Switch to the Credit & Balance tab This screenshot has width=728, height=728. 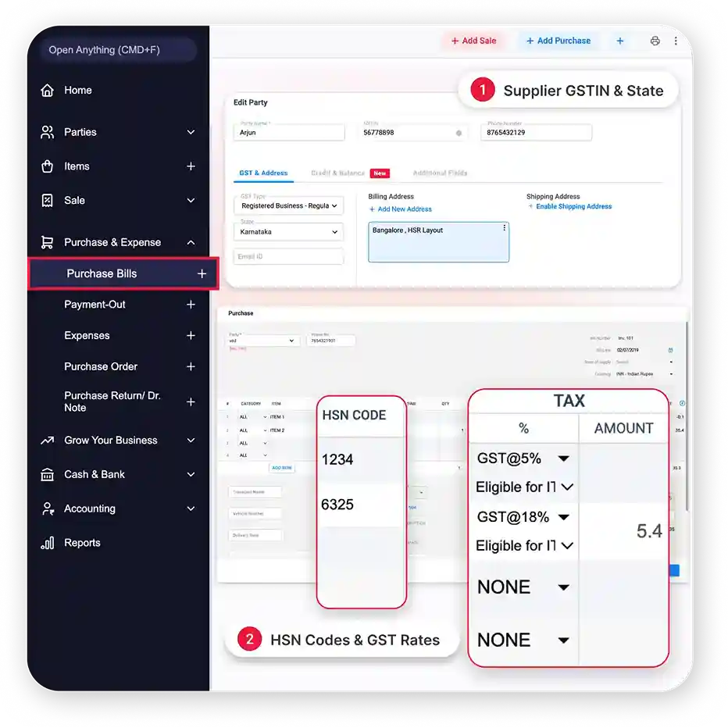tap(337, 173)
